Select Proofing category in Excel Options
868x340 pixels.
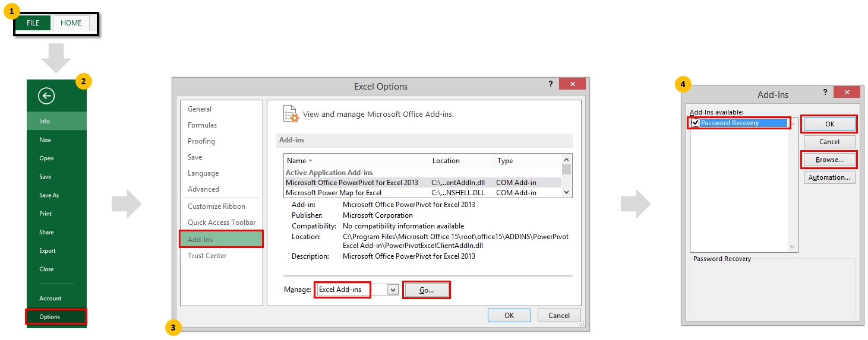click(221, 141)
